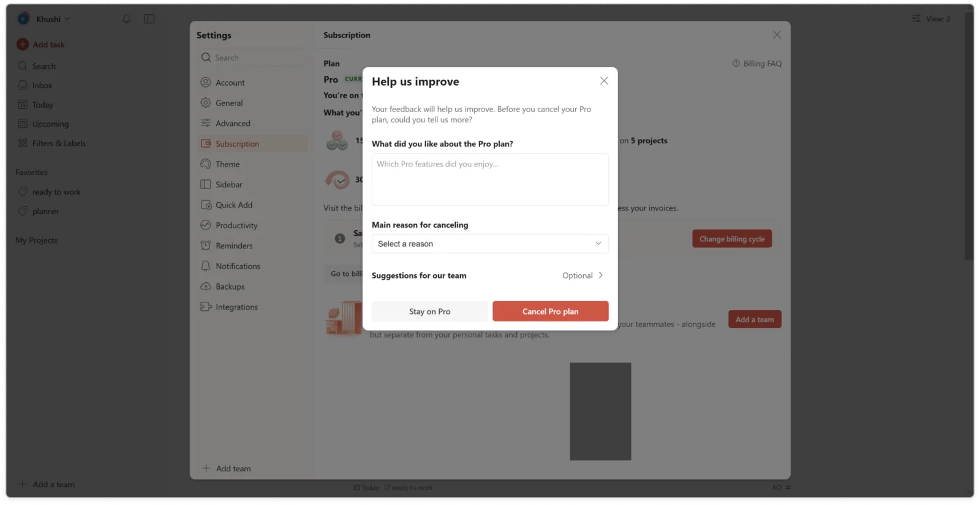Screen dimensions: 980x505
Task: Go to Upcoming tasks
Action: point(50,124)
